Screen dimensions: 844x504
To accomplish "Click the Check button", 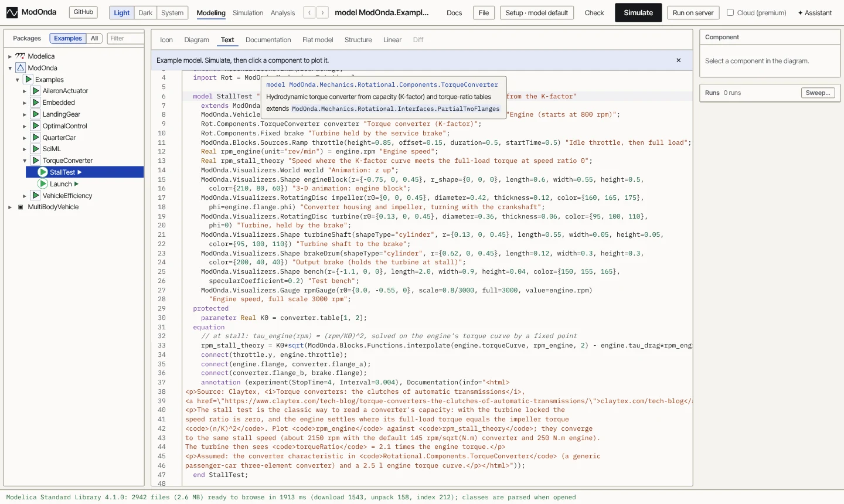I will (x=594, y=13).
